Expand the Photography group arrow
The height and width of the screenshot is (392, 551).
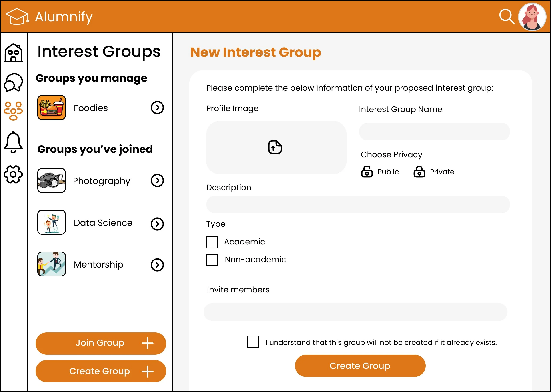click(157, 180)
